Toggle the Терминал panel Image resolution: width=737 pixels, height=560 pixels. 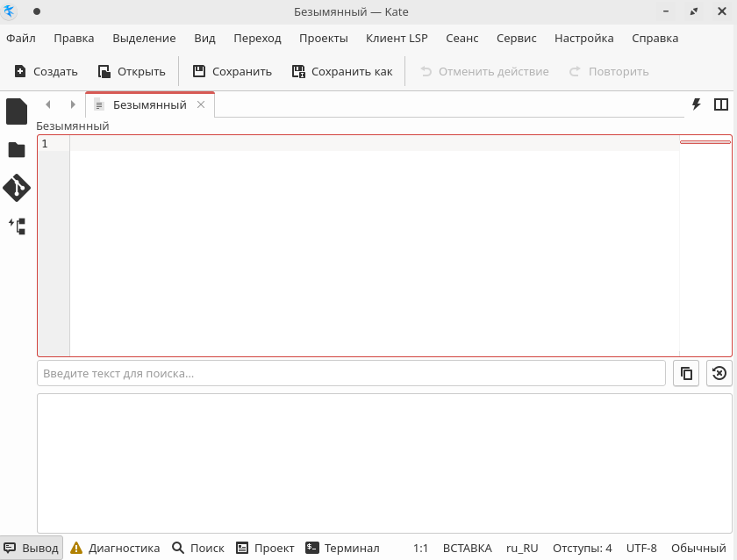point(342,548)
